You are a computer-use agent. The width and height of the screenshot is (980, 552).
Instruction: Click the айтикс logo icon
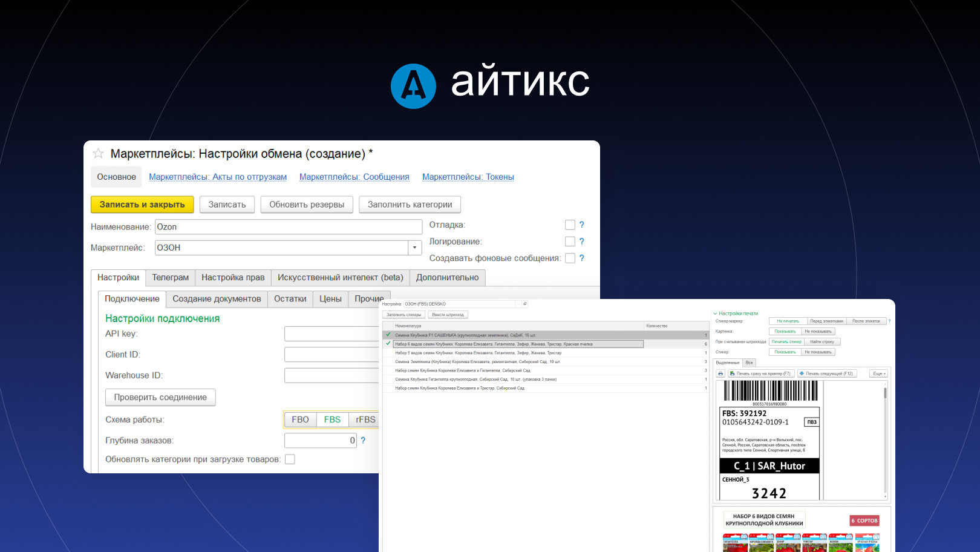tap(413, 86)
